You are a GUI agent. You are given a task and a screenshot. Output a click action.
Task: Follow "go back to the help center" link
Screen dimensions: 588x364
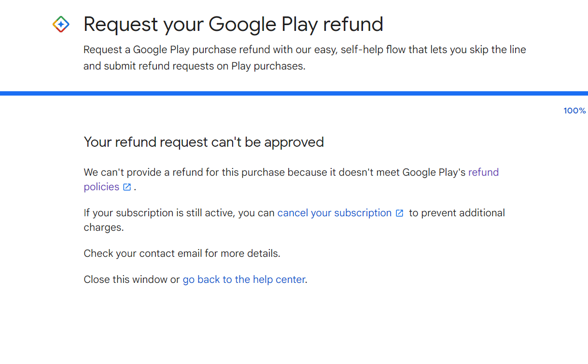[244, 280]
